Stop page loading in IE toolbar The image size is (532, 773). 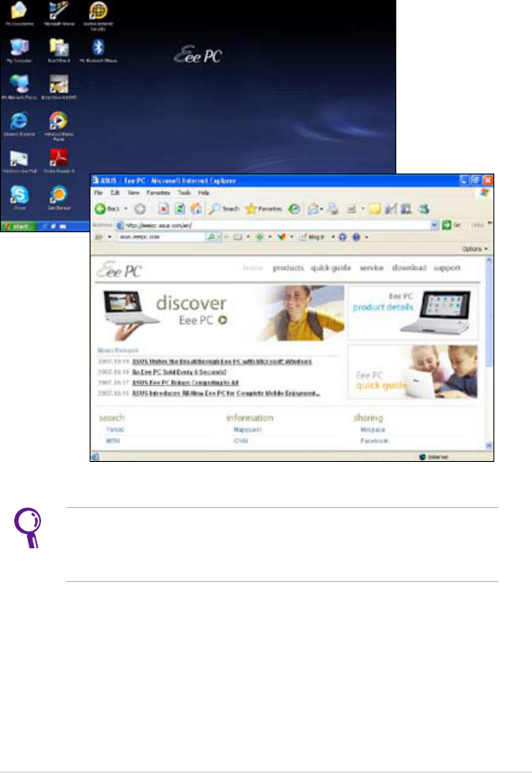coord(163,209)
